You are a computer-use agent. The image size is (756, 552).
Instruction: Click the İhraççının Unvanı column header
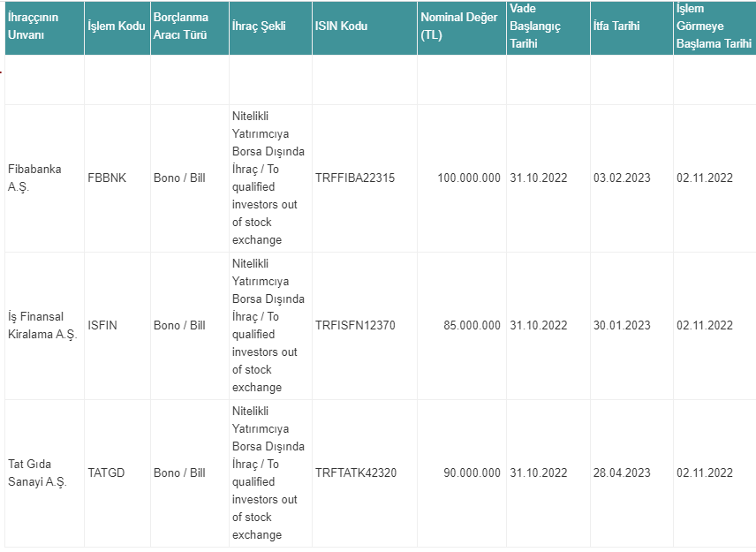[x=44, y=27]
